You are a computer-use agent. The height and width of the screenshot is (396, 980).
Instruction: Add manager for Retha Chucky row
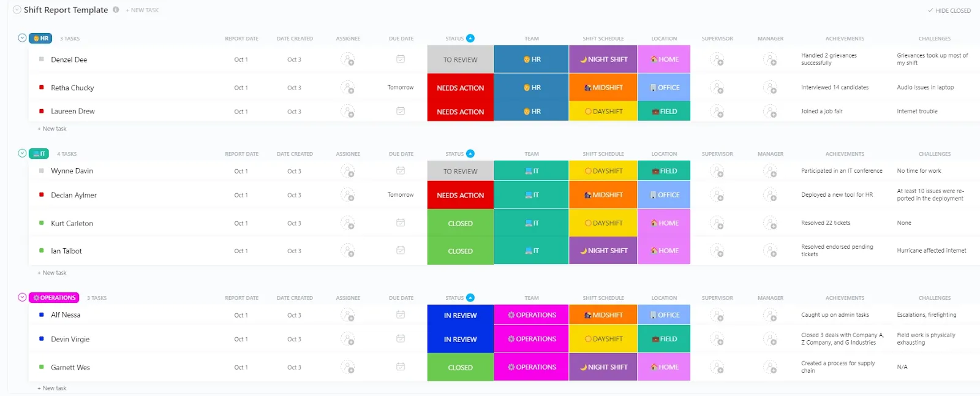pos(770,88)
